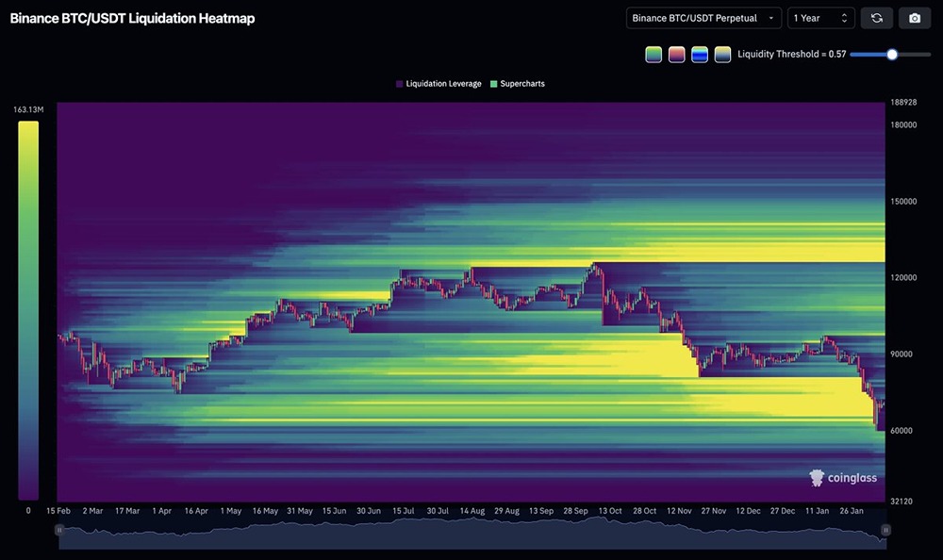Click the 12 Nov date axis label
943x560 pixels.
pyautogui.click(x=679, y=511)
